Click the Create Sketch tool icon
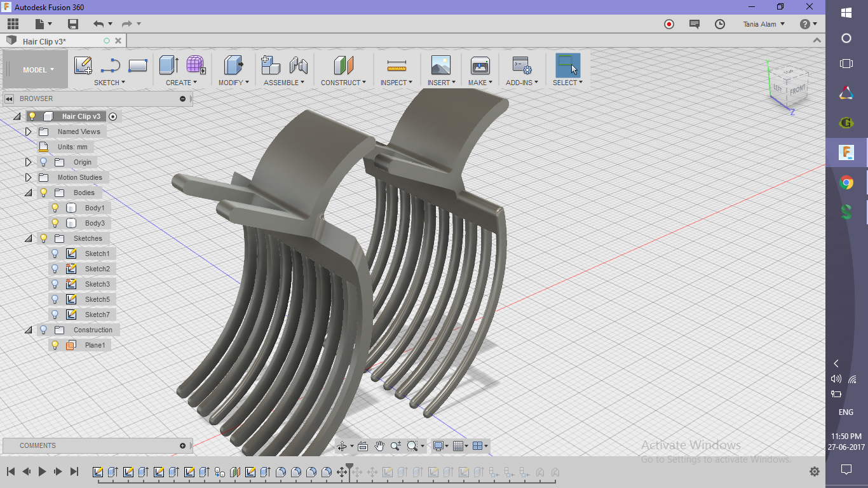 83,65
